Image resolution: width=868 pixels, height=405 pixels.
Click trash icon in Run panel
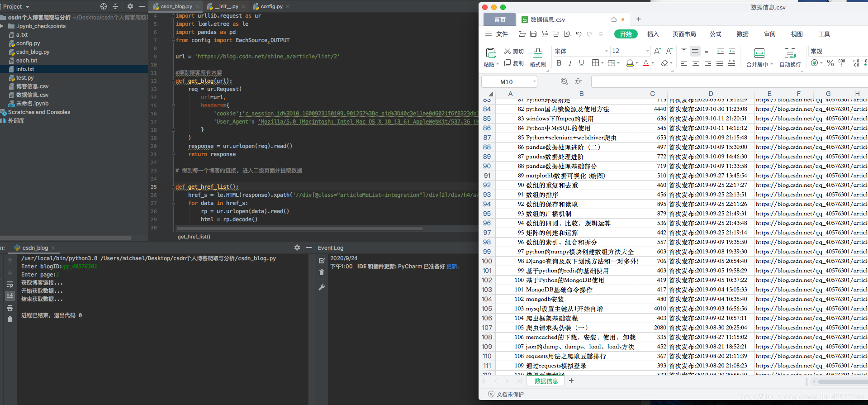pyautogui.click(x=10, y=319)
